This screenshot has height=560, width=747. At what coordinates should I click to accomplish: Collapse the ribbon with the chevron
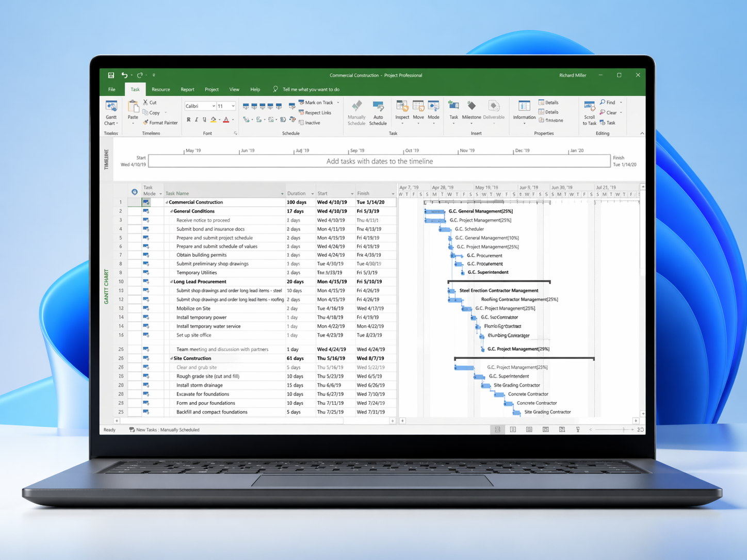coord(642,134)
